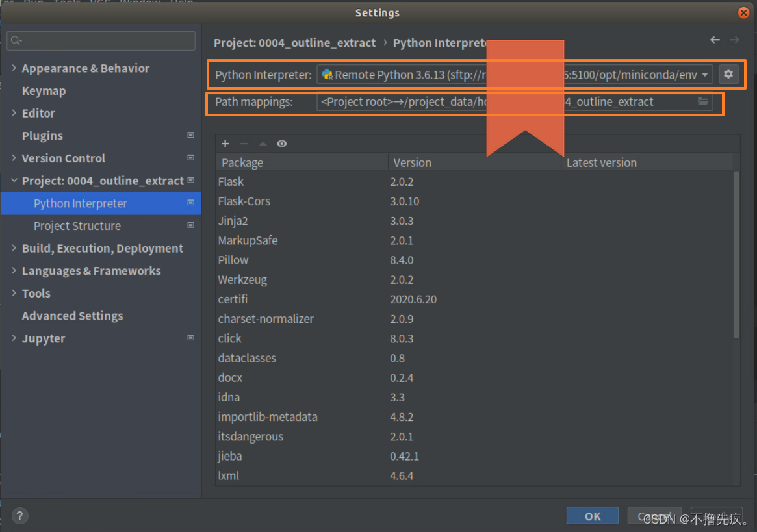
Task: Open Version Control settings item
Action: point(63,158)
